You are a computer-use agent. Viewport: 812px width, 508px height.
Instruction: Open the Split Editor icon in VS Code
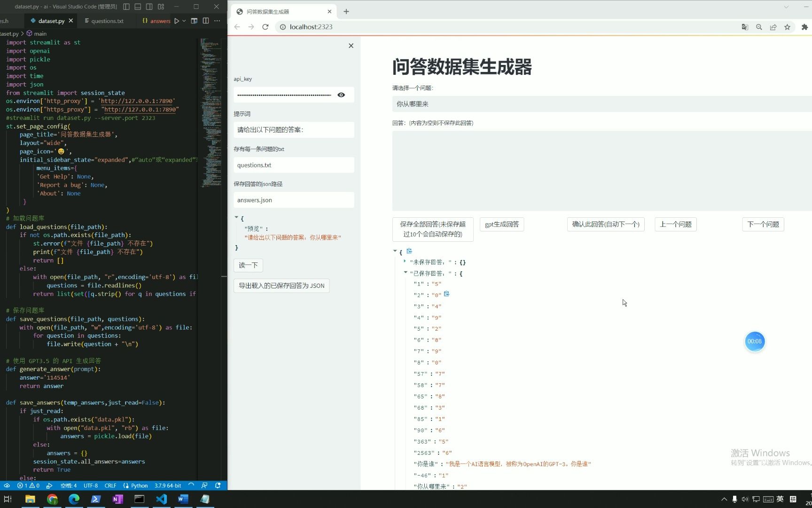pos(206,21)
